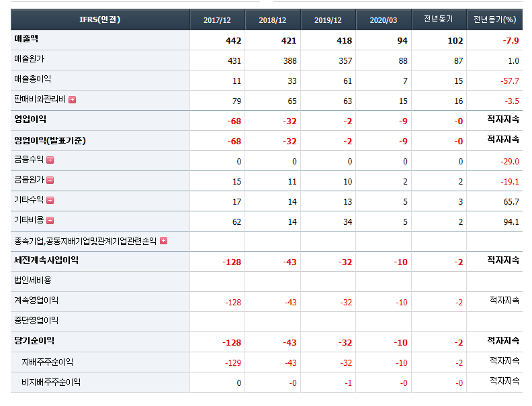Click the -3.5 percentage in 판매비와관리비 row
This screenshot has height=406, width=532.
512,101
